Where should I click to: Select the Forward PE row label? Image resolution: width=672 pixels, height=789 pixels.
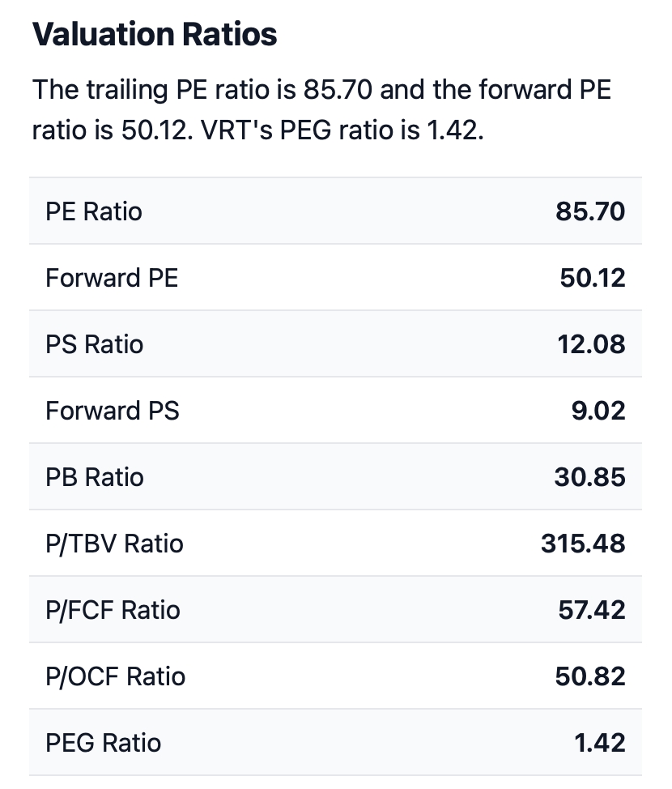(112, 278)
